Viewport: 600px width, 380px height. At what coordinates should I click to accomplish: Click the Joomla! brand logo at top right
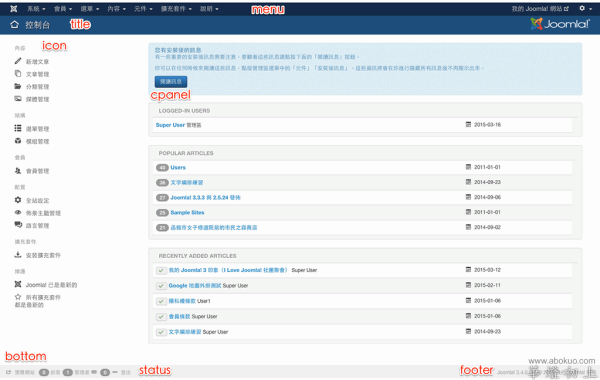click(561, 24)
